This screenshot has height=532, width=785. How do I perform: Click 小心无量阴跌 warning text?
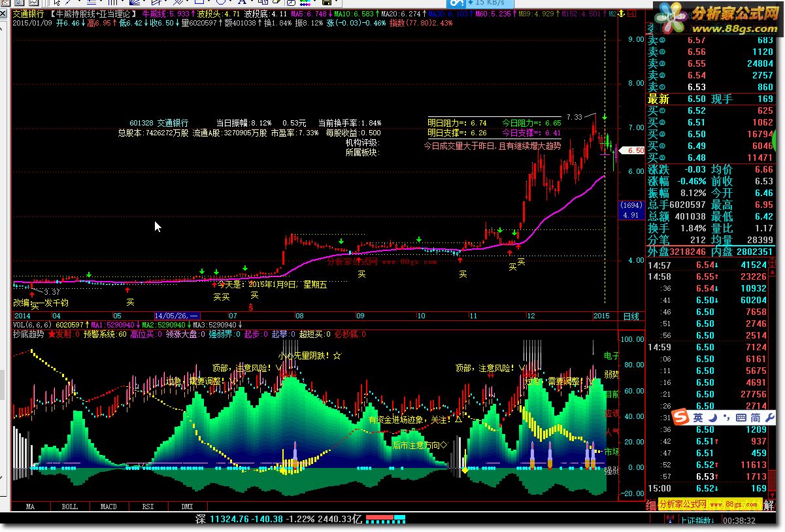310,356
